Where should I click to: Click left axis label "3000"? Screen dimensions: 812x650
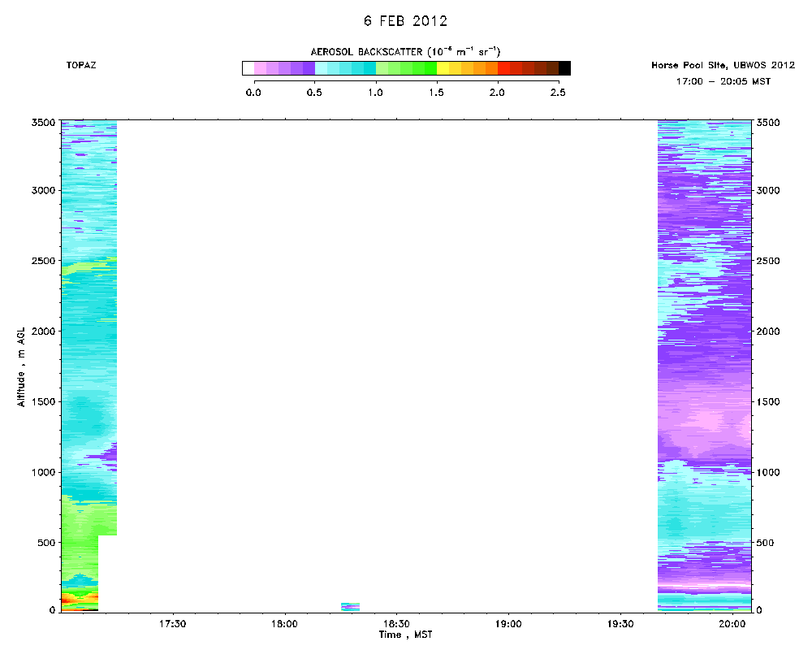pyautogui.click(x=43, y=190)
